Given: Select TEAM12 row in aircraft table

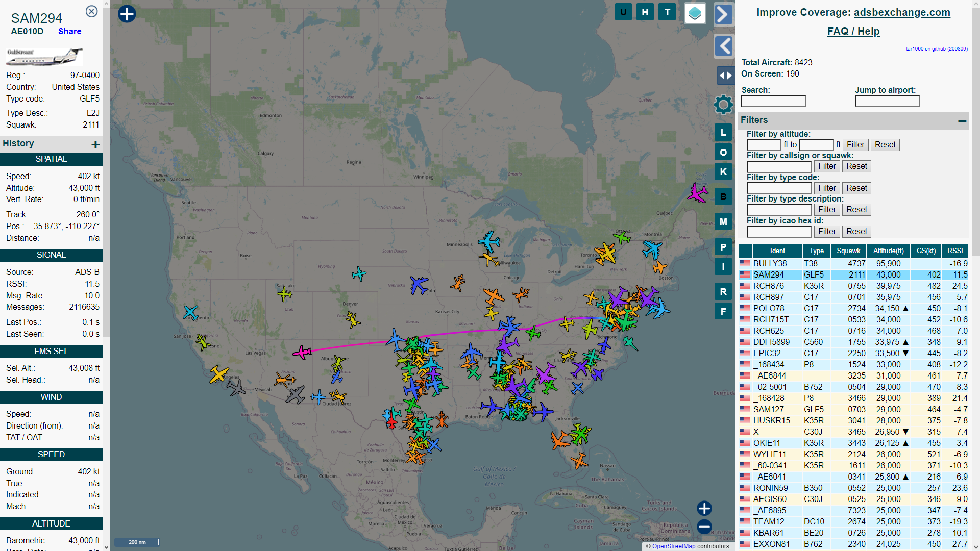Looking at the screenshot, I should (853, 522).
